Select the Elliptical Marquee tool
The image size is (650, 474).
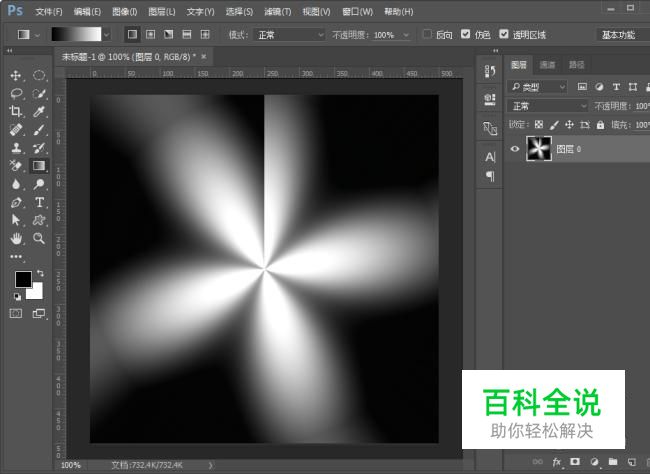39,75
